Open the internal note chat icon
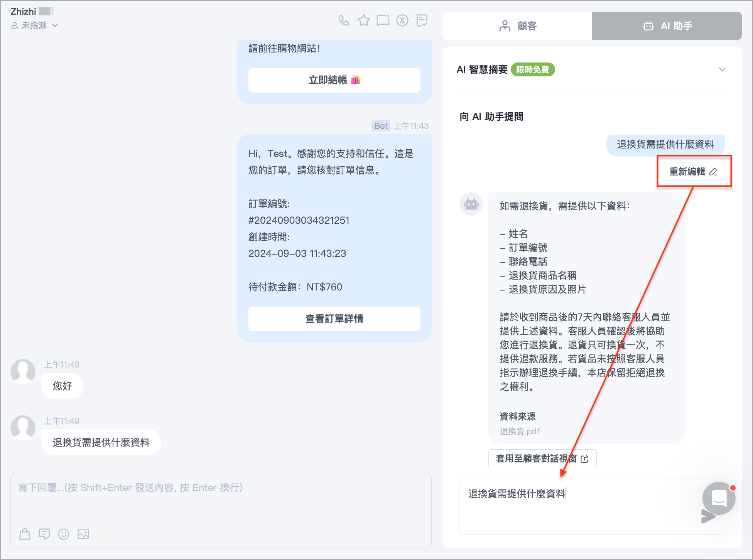Viewport: 753px width, 560px height. (383, 20)
